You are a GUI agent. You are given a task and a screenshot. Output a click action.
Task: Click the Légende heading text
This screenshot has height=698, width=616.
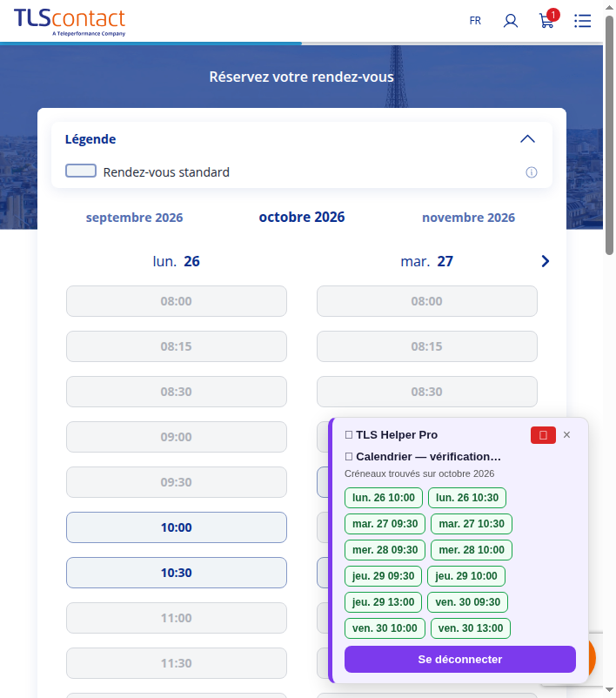[x=90, y=139]
